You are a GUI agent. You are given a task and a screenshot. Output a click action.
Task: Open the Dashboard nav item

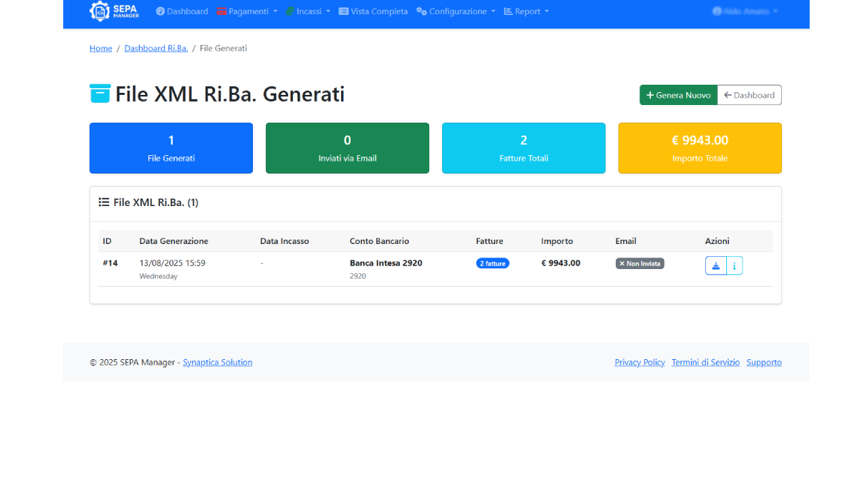pos(182,12)
